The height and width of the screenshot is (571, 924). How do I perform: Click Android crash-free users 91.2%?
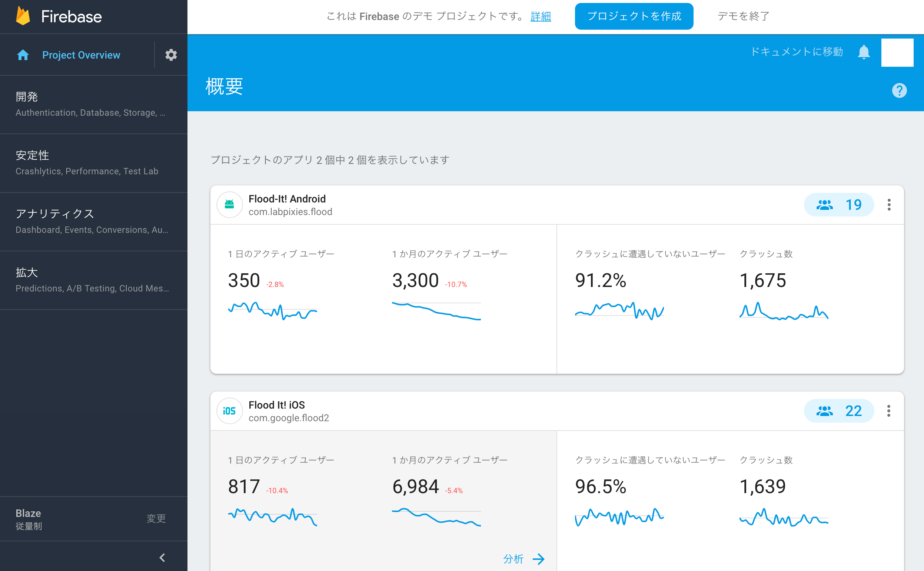coord(601,281)
